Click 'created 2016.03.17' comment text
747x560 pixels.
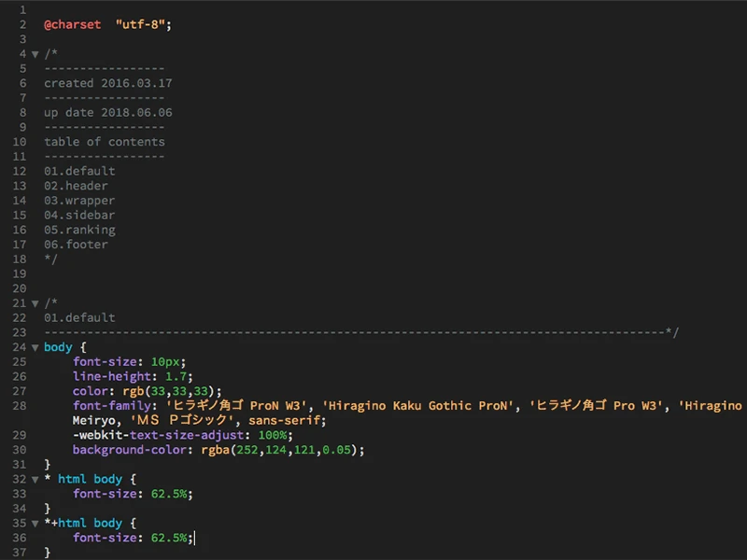click(x=108, y=83)
